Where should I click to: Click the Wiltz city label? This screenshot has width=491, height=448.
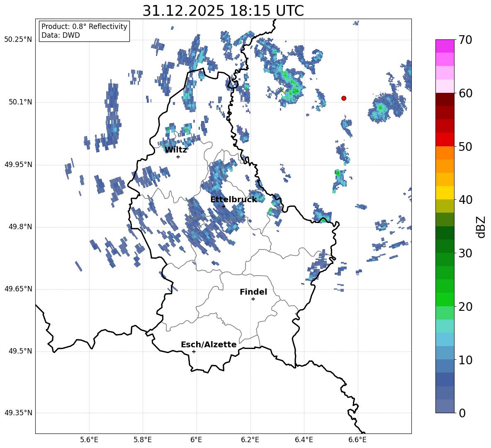(x=176, y=150)
